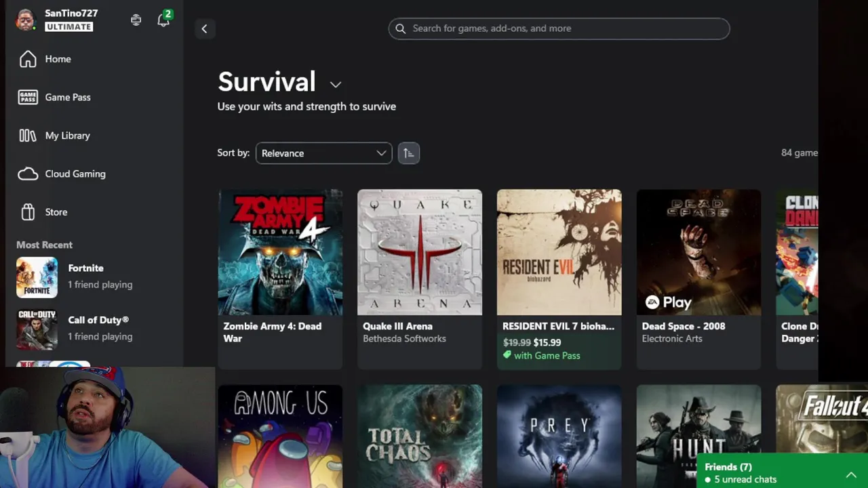Click the SanTino727 username

[71, 13]
